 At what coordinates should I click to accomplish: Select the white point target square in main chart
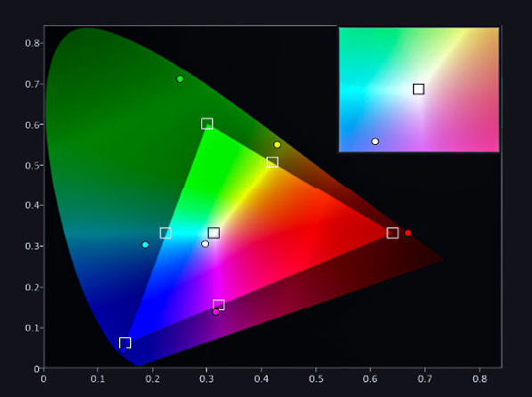tap(214, 233)
